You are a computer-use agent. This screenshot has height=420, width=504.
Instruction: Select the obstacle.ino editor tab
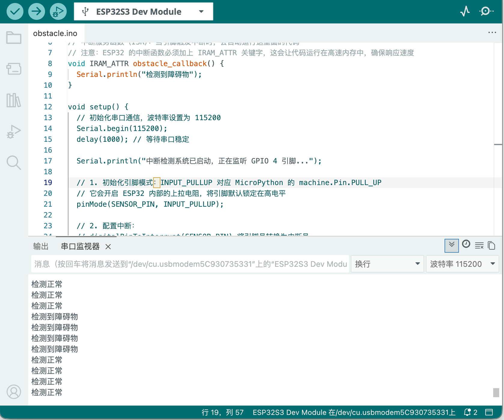(55, 33)
